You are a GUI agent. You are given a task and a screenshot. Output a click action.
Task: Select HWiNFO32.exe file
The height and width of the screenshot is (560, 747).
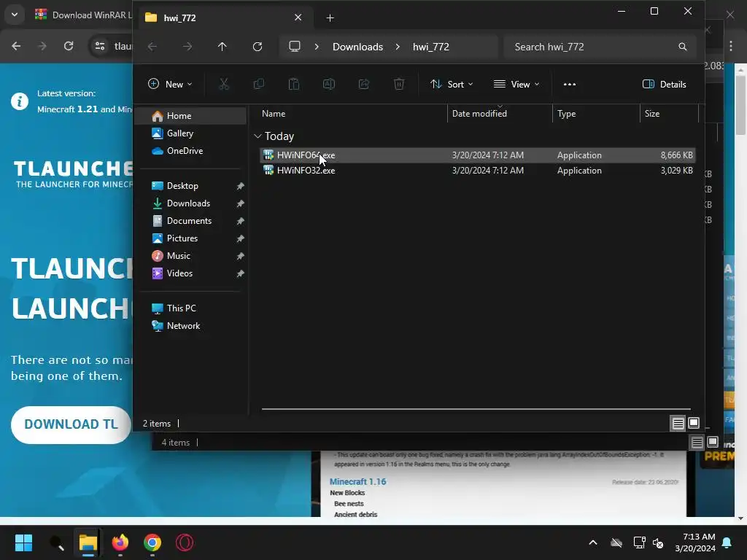pos(477,171)
